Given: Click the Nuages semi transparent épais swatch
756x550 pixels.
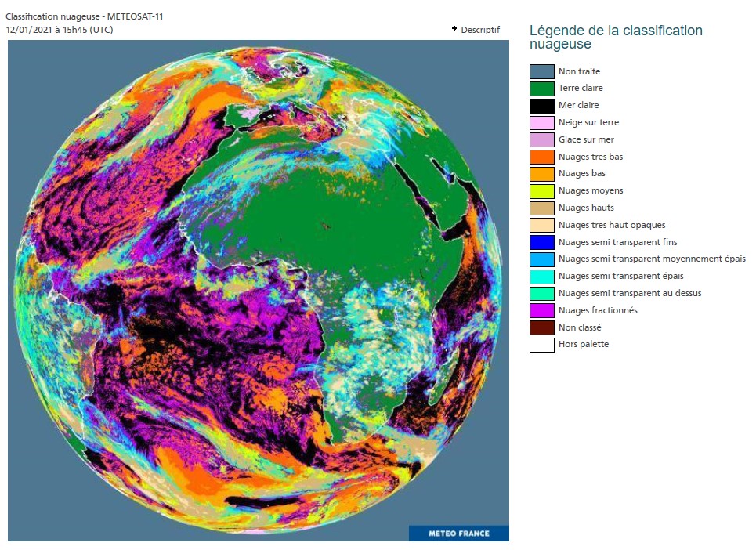Looking at the screenshot, I should coord(542,277).
